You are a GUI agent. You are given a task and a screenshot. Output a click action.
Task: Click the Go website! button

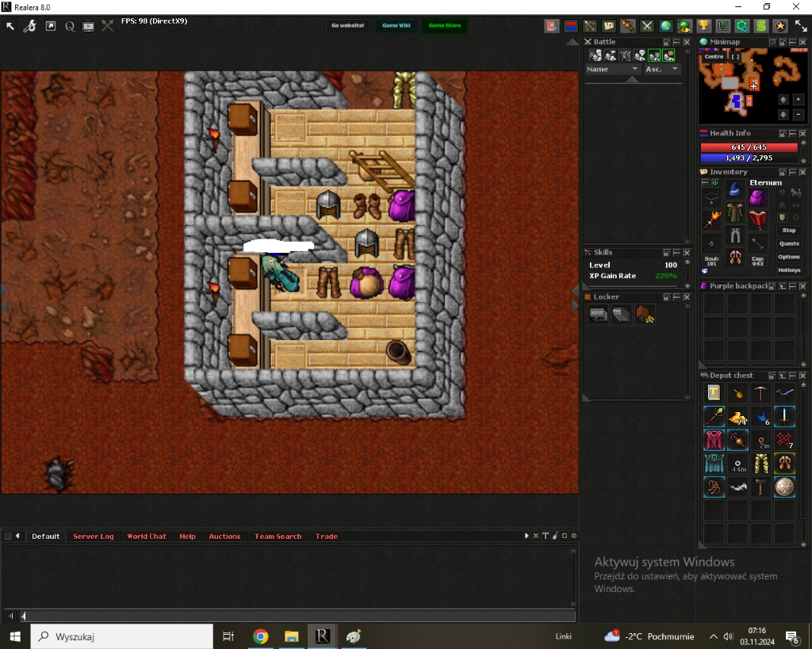point(348,25)
